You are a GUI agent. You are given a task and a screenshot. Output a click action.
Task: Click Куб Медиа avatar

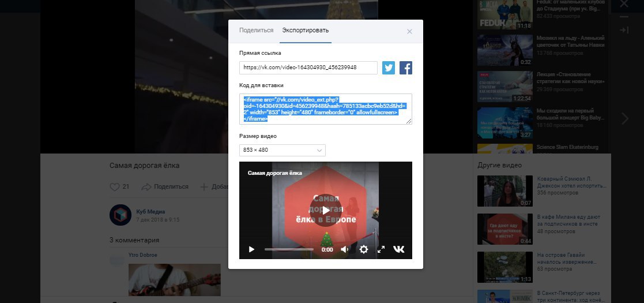pyautogui.click(x=120, y=215)
